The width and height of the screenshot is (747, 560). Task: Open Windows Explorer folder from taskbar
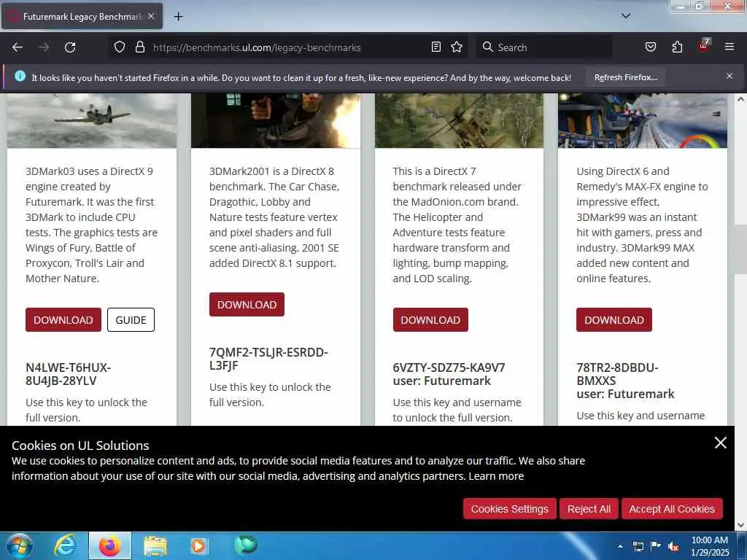click(x=155, y=545)
